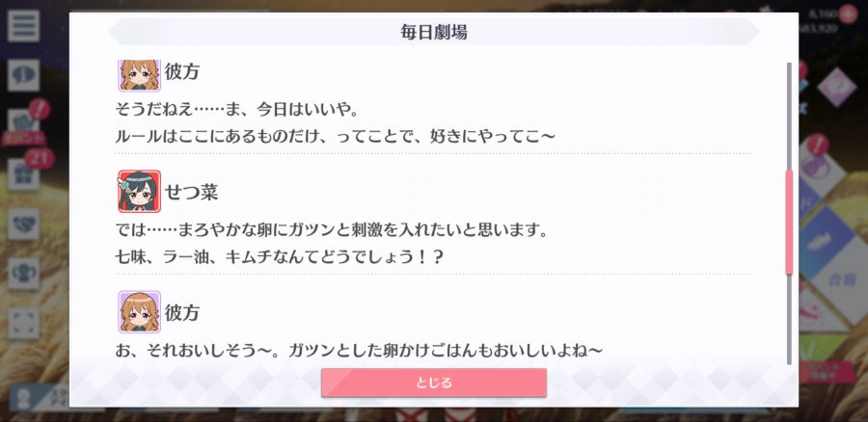
Task: Open the gift icon with 21 badge
Action: 23,173
